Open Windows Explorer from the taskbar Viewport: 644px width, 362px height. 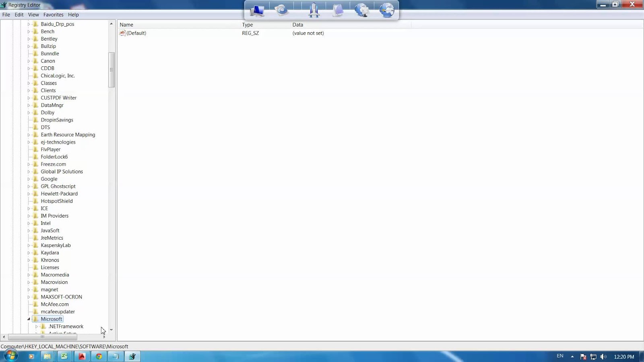point(47,356)
